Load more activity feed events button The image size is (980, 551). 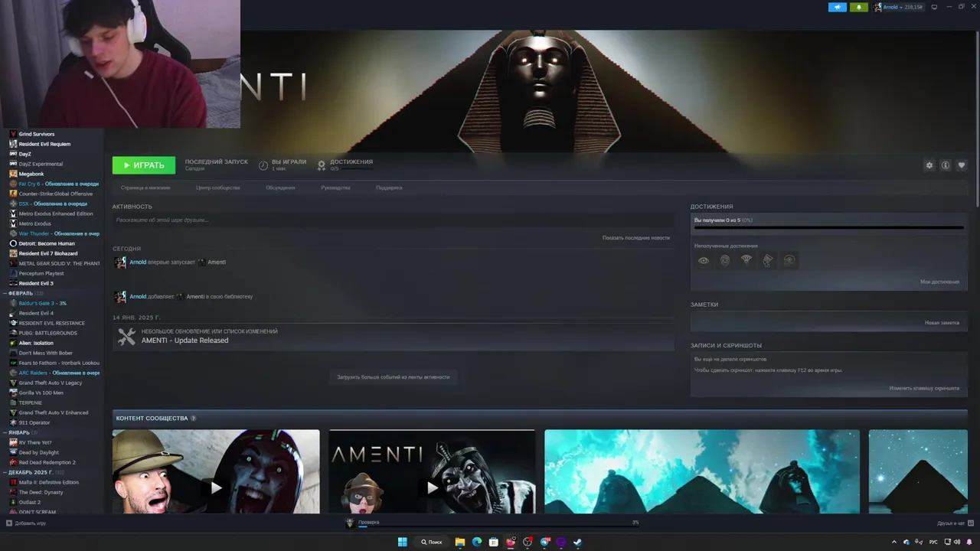393,377
